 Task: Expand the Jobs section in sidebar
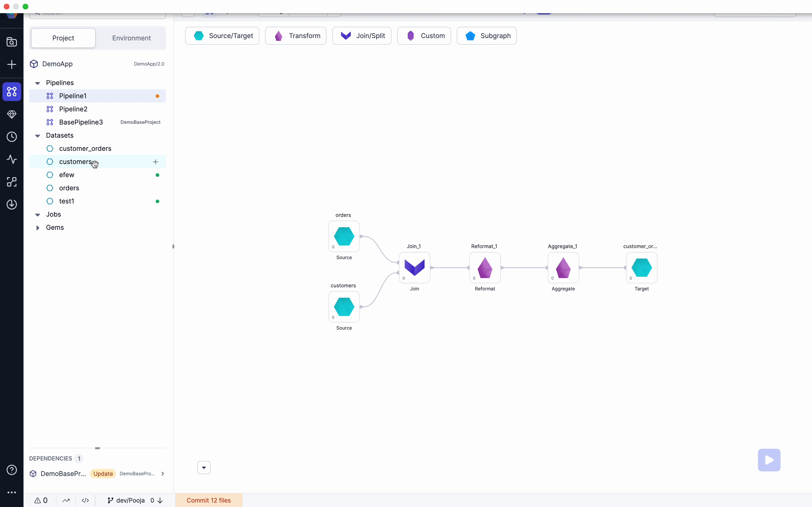coord(37,214)
